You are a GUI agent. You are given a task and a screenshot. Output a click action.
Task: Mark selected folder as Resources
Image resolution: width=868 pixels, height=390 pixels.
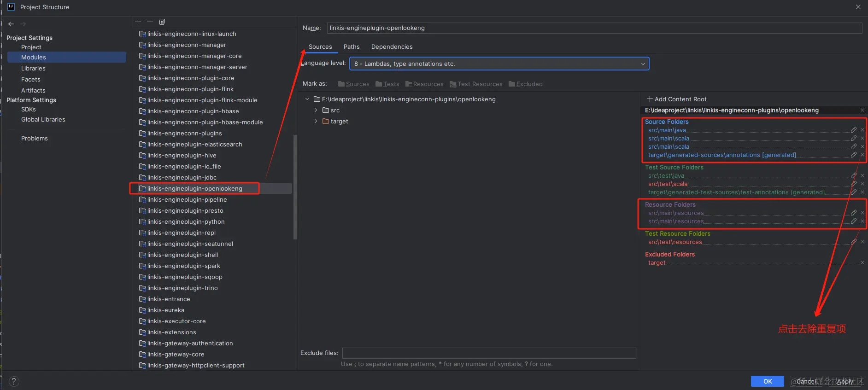(424, 84)
